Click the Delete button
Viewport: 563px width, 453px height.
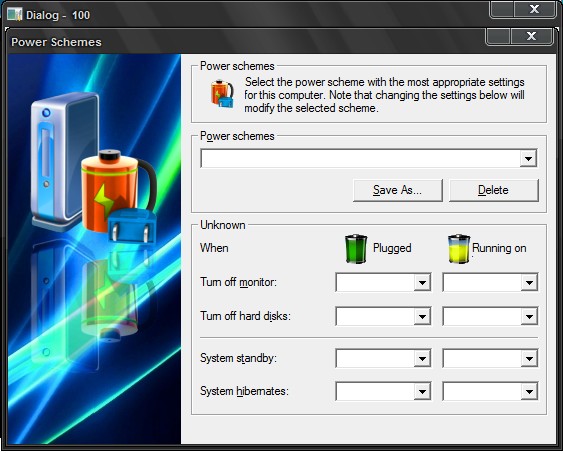tap(494, 190)
